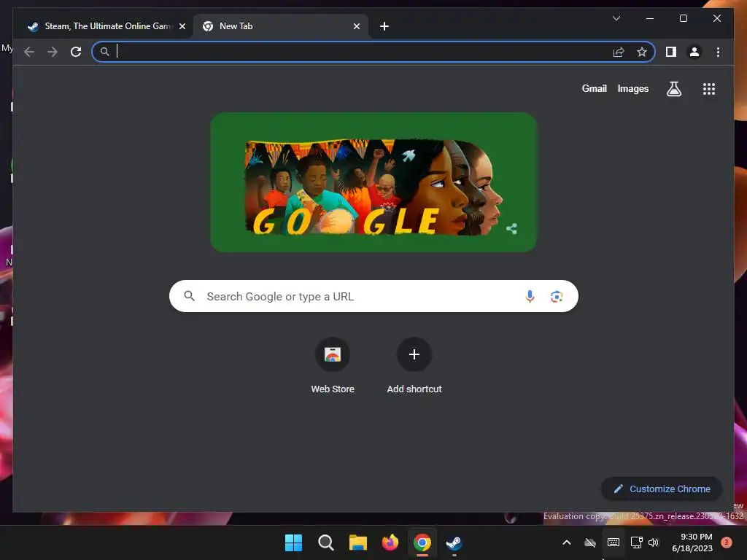Image resolution: width=747 pixels, height=560 pixels.
Task: Open the Chrome three-dot menu
Action: (718, 52)
